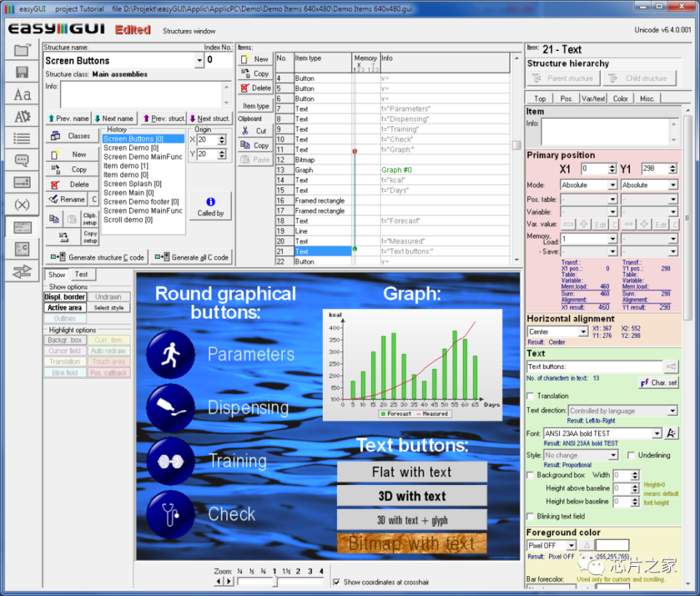Uncheck Show coordinates at crosshair

point(337,581)
